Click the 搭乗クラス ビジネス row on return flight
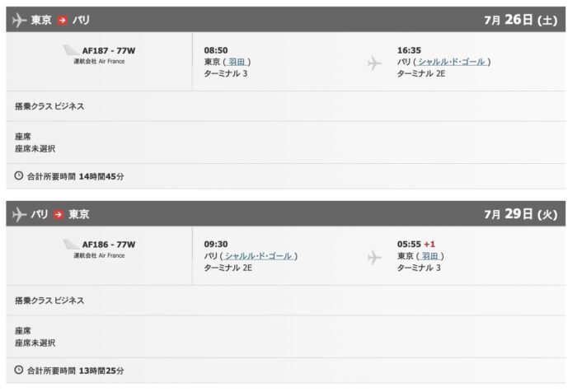The height and width of the screenshot is (392, 577). click(286, 301)
